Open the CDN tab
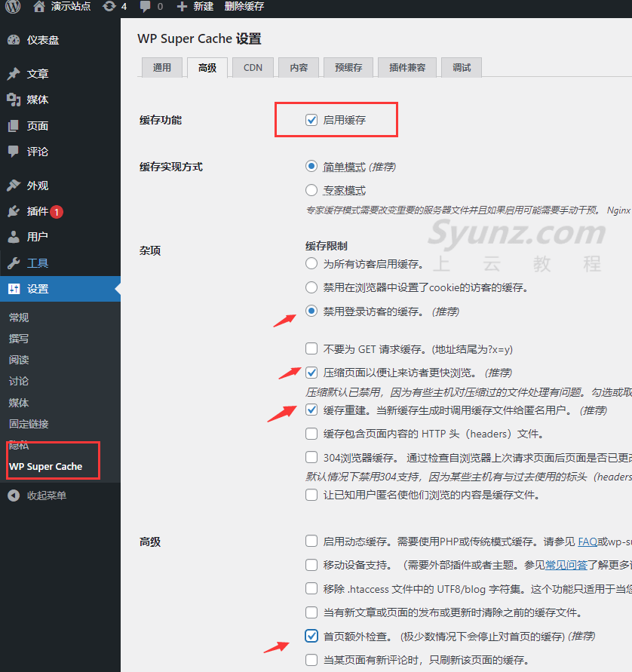 coord(253,68)
